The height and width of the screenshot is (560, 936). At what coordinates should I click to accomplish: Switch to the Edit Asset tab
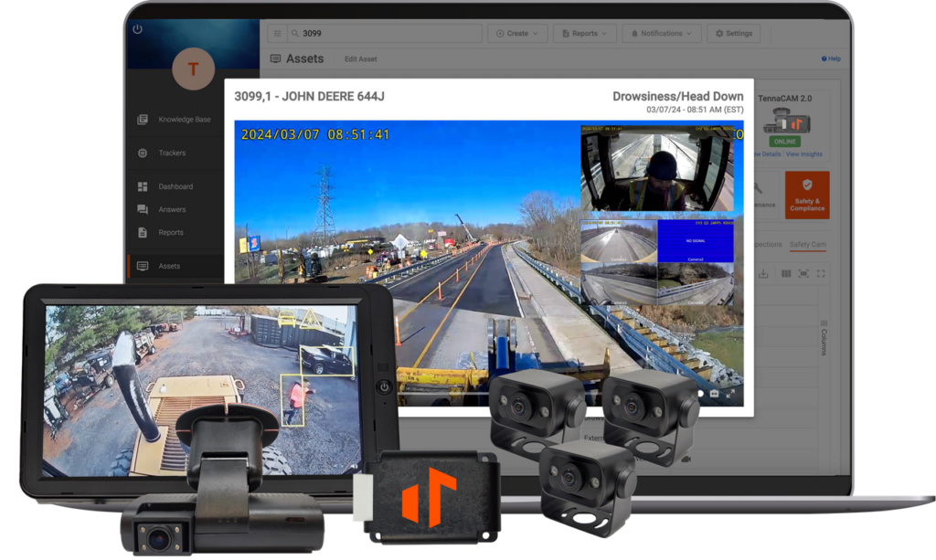coord(360,59)
